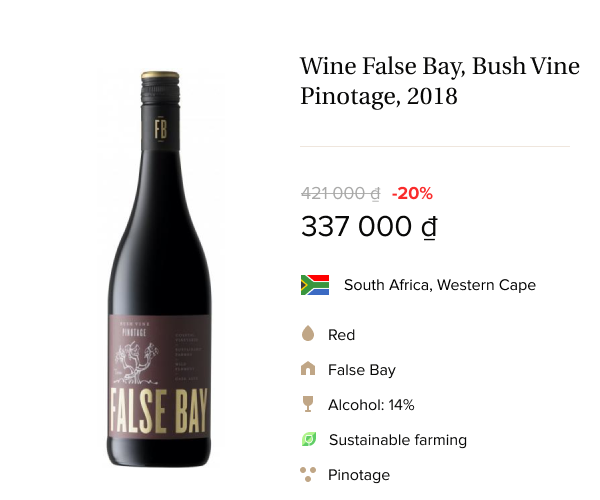600x500 pixels.
Task: Select the Red wine type label
Action: [x=341, y=335]
